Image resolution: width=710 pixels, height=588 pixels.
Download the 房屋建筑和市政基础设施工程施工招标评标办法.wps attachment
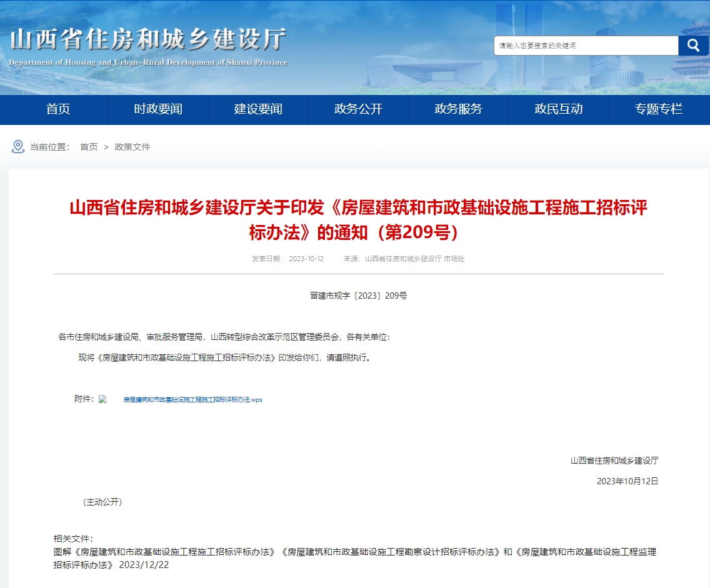(x=192, y=399)
